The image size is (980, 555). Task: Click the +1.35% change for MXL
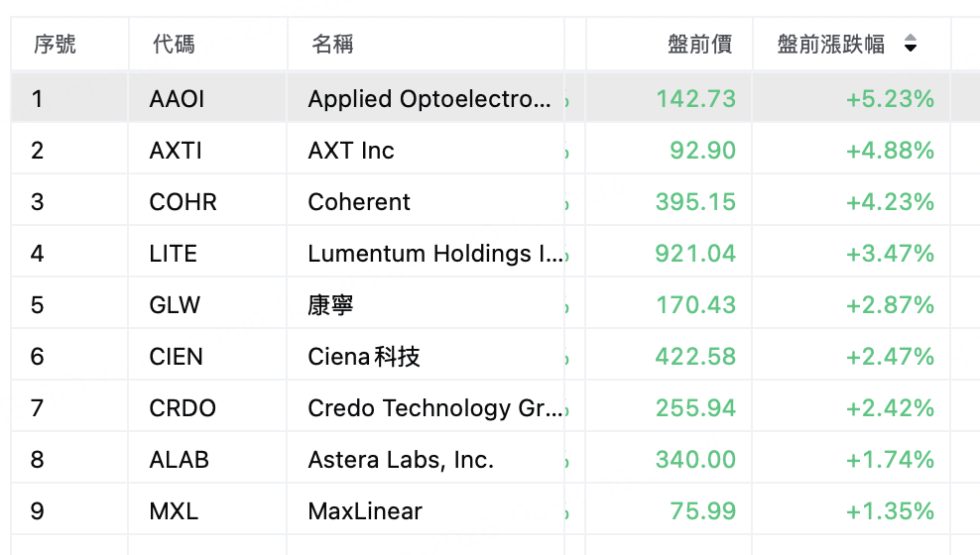click(x=890, y=511)
